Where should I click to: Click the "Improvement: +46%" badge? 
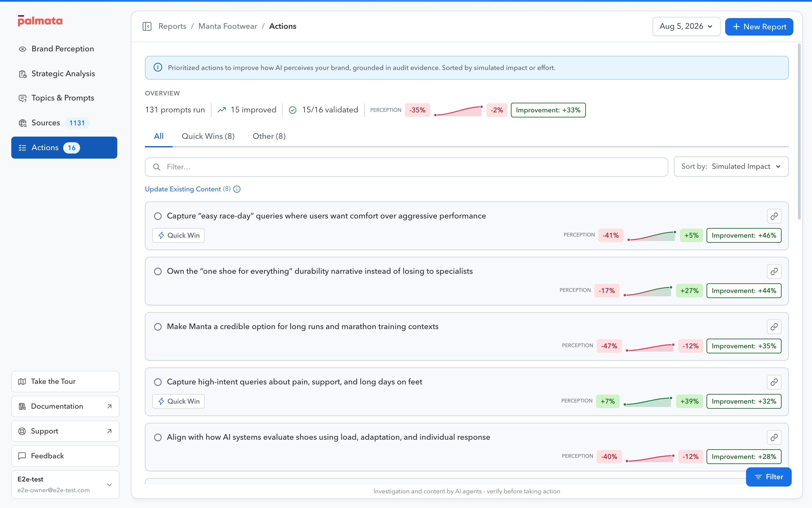pyautogui.click(x=744, y=236)
